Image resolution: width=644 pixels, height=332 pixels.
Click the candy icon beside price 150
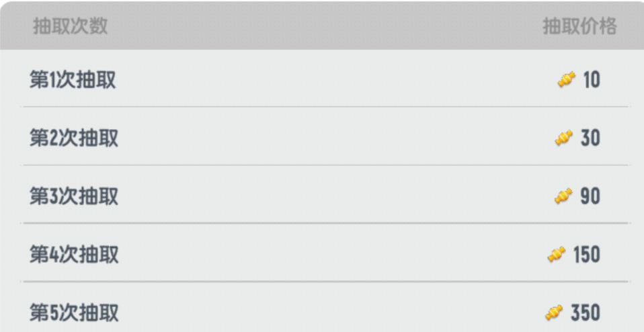pyautogui.click(x=557, y=255)
